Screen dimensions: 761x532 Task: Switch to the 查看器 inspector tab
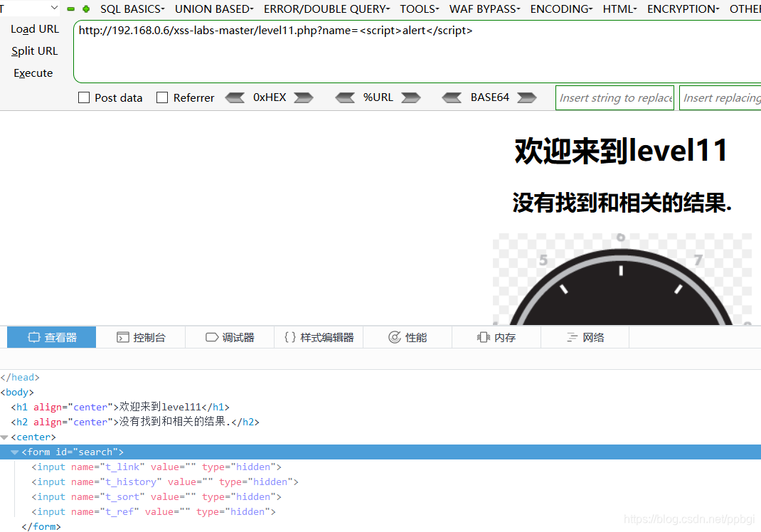pyautogui.click(x=51, y=337)
